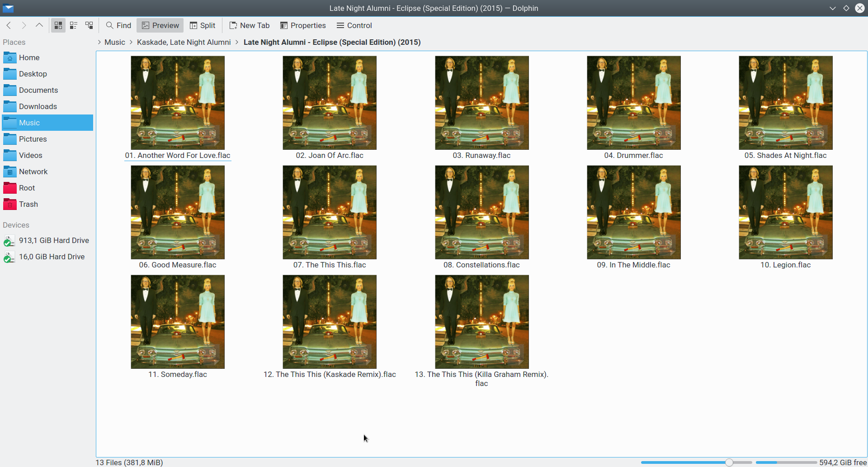Viewport: 868px width, 467px height.
Task: Click the current album folder breadcrumb
Action: tap(332, 42)
